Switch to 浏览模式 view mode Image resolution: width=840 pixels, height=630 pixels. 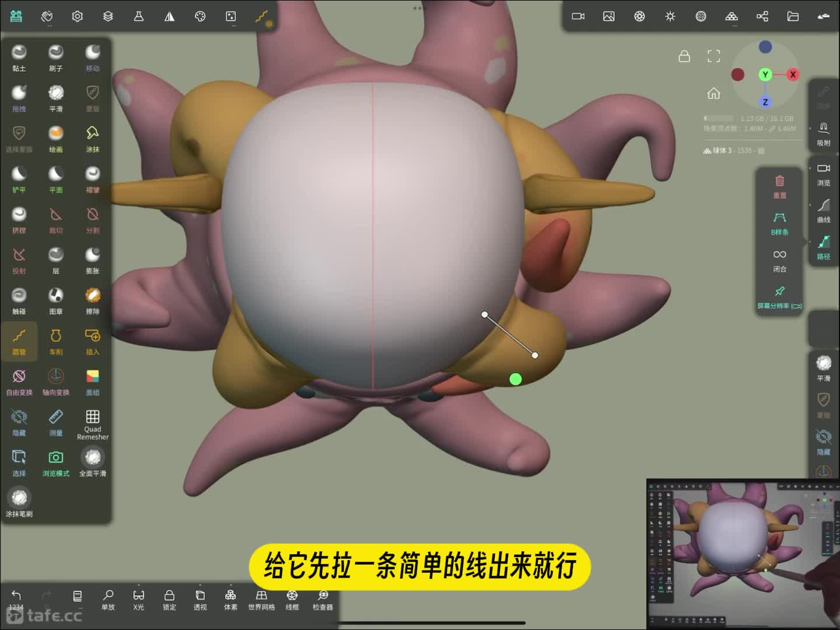point(56,463)
